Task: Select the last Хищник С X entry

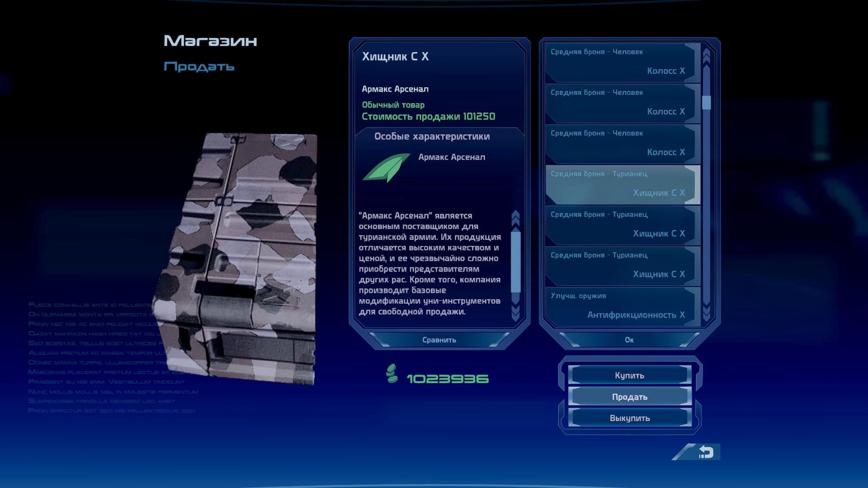Action: tap(622, 266)
